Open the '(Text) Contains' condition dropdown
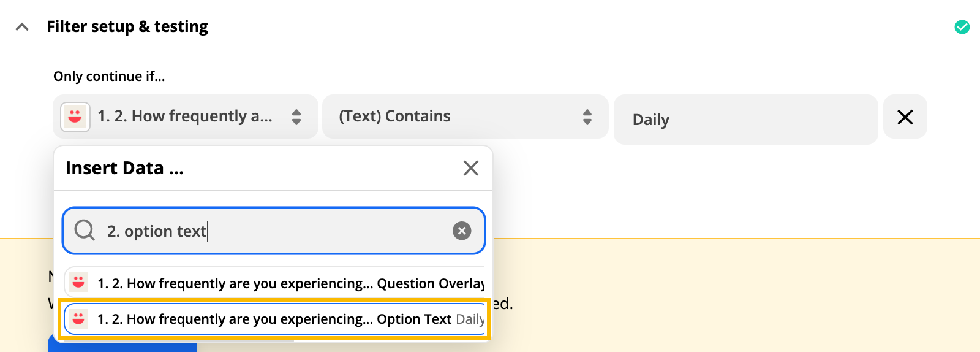Viewport: 980px width, 352px height. pos(466,117)
